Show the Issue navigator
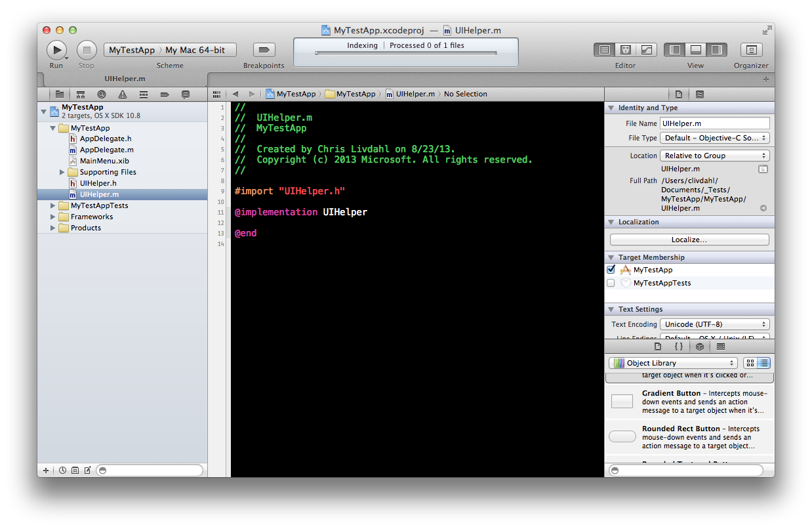 [x=123, y=95]
